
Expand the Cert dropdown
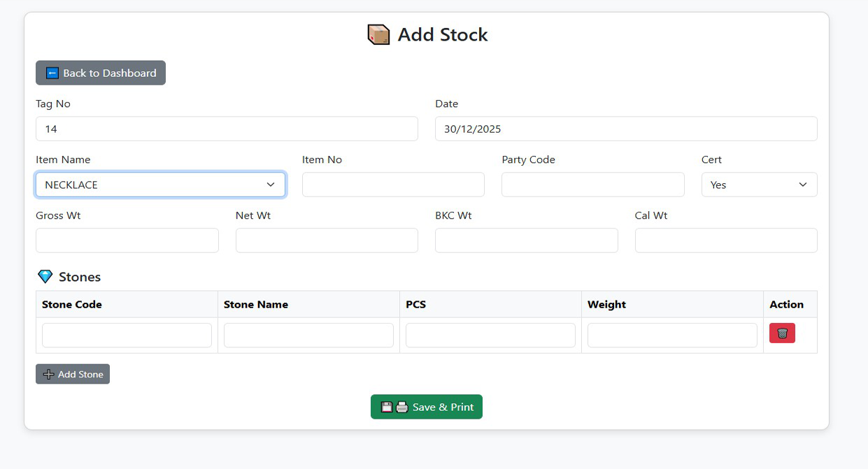tap(759, 185)
